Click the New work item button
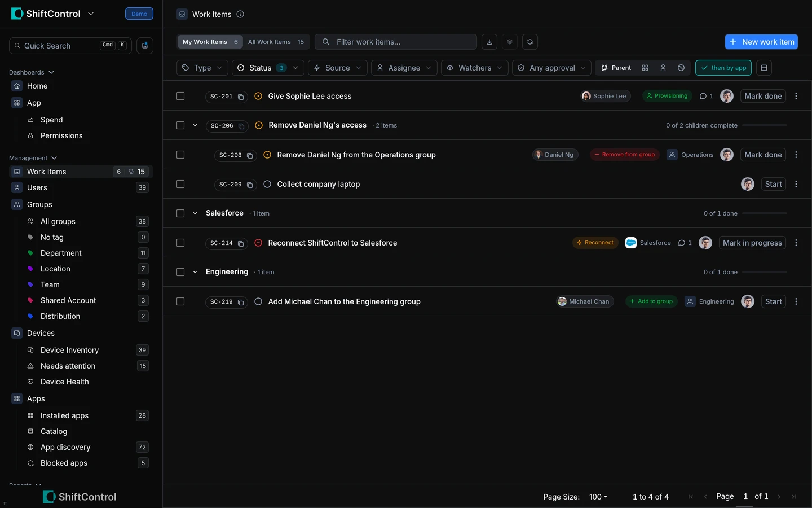812x508 pixels. (x=761, y=42)
